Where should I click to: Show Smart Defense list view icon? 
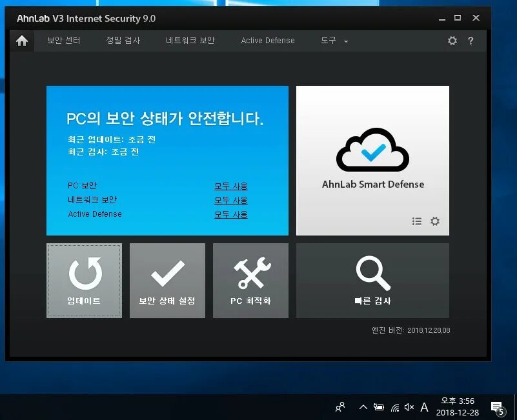point(417,221)
